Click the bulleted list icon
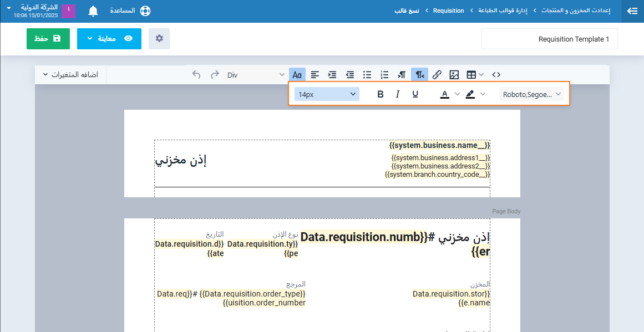 point(367,75)
